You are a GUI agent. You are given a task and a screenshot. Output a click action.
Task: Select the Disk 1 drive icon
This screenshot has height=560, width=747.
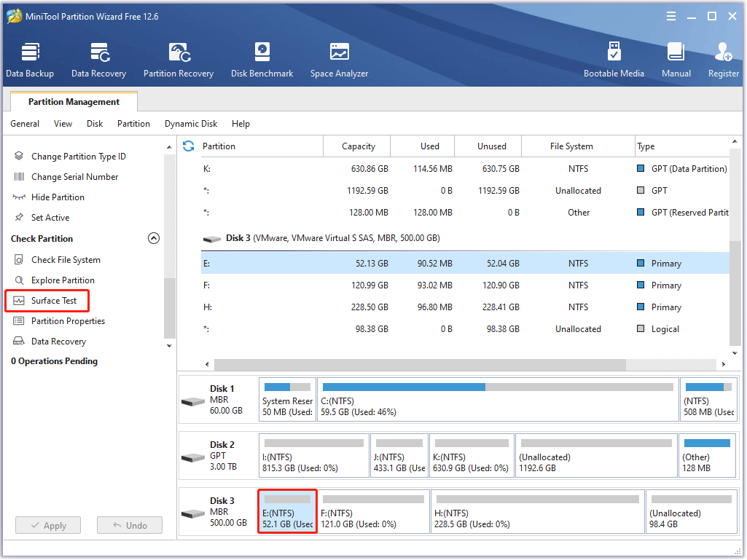point(193,402)
